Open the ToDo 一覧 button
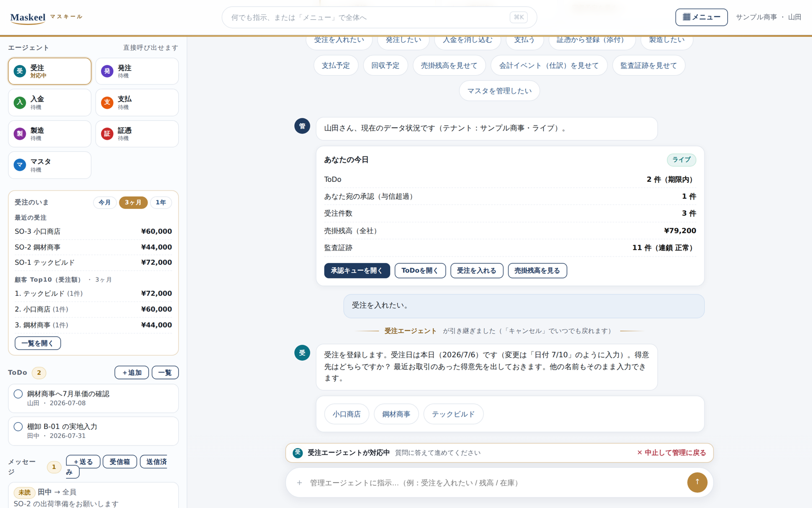The image size is (812, 508). [165, 372]
